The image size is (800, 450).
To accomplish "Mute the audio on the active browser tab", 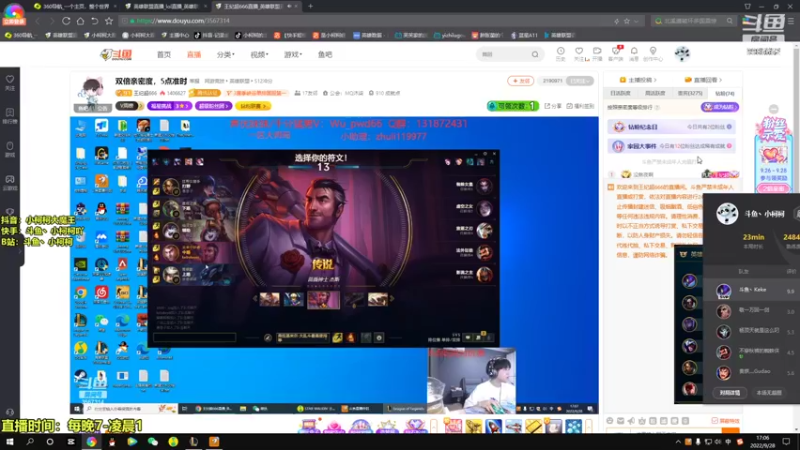I will 289,6.
